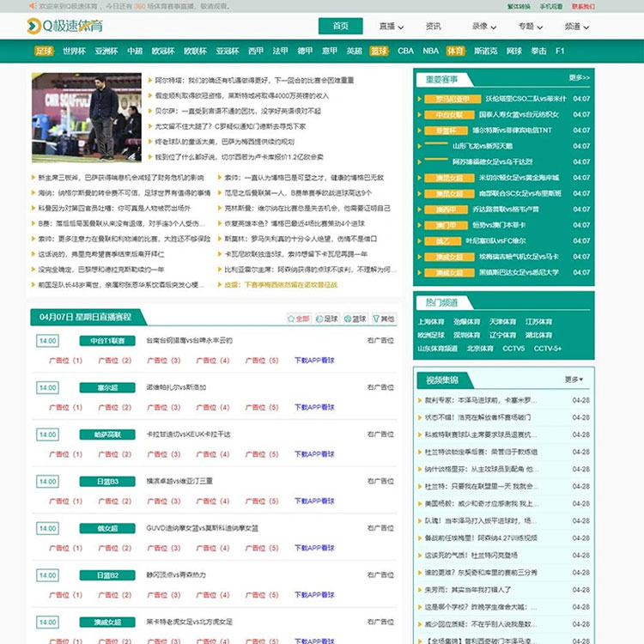Select 英超 in the green category bar
Image resolution: width=644 pixels, height=644 pixels.
(x=354, y=51)
